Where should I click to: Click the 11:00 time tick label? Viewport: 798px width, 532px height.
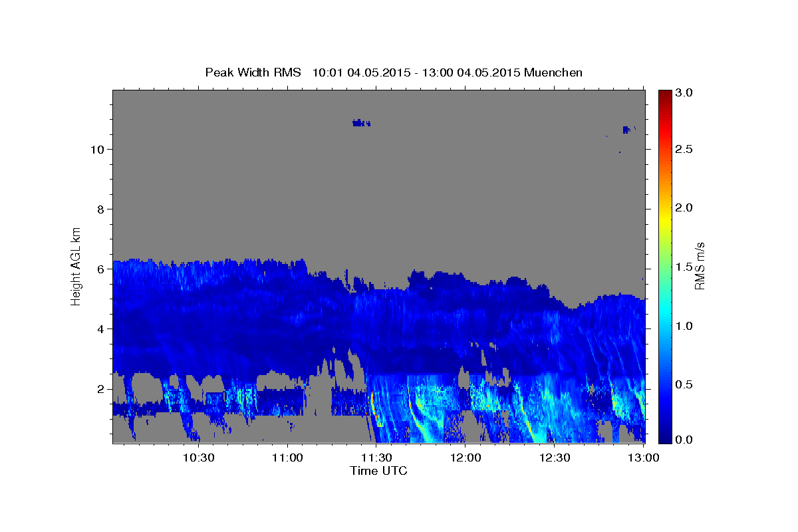pyautogui.click(x=288, y=458)
